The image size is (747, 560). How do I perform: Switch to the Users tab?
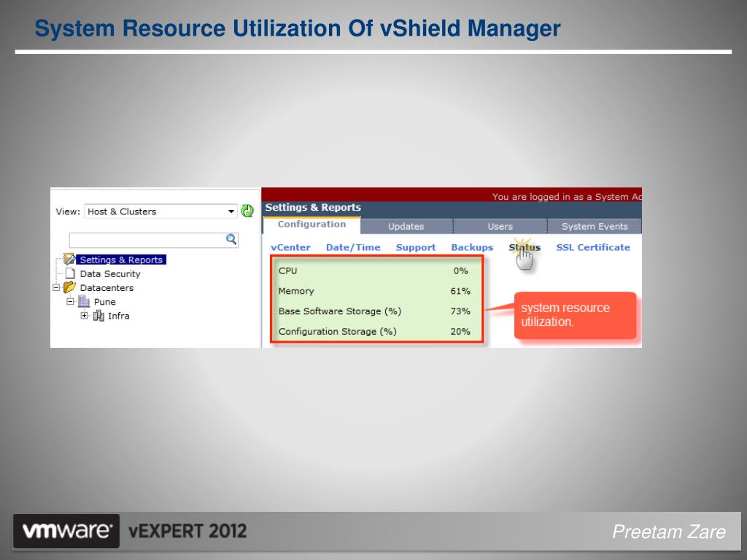[500, 227]
